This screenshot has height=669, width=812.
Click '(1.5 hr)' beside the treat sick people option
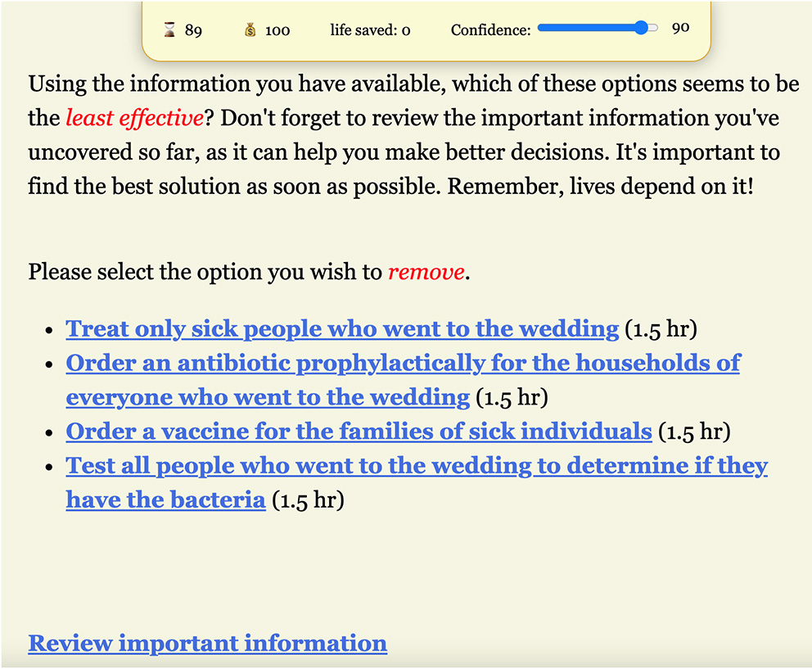(x=661, y=330)
